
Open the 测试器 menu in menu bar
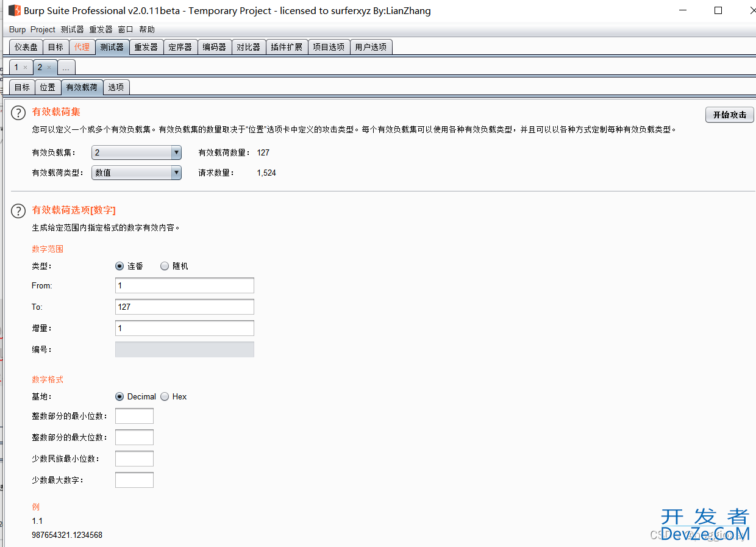[x=72, y=29]
